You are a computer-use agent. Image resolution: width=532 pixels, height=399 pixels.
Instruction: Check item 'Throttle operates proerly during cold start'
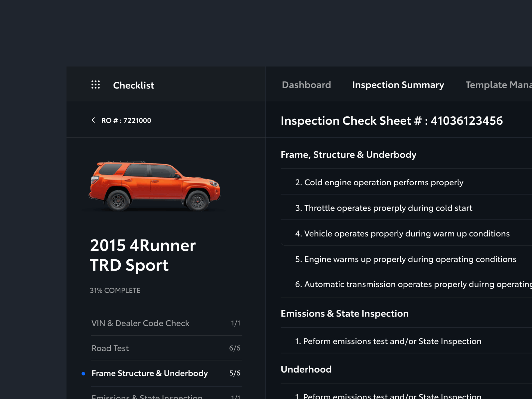(x=384, y=208)
